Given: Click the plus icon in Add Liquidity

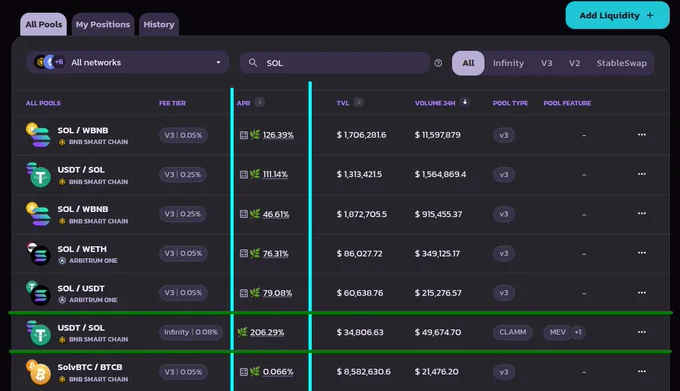Looking at the screenshot, I should point(650,15).
